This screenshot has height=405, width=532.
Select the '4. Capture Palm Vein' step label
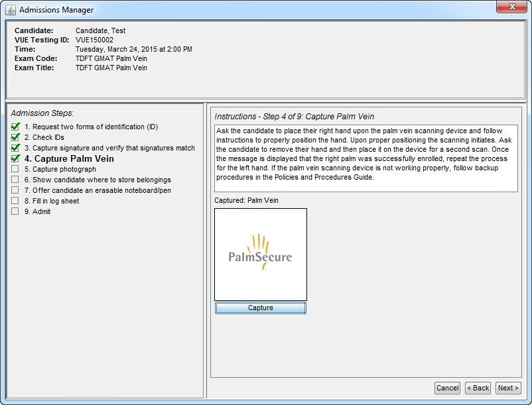69,158
